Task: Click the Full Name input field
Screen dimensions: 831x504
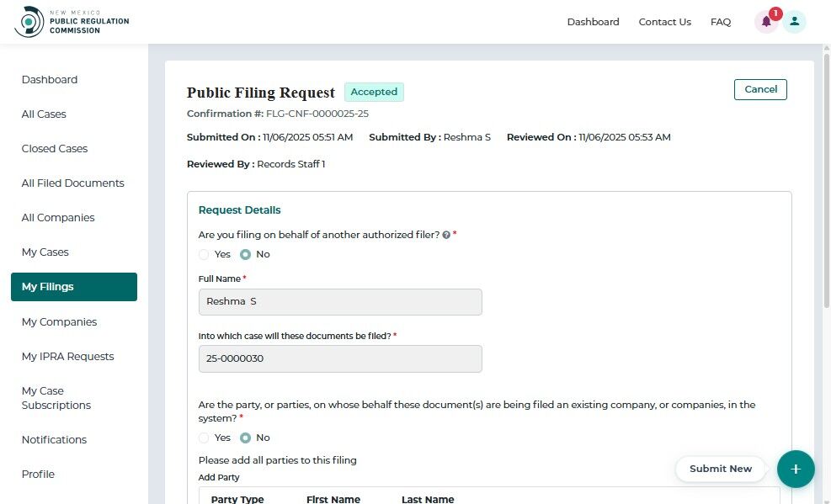Action: (340, 302)
